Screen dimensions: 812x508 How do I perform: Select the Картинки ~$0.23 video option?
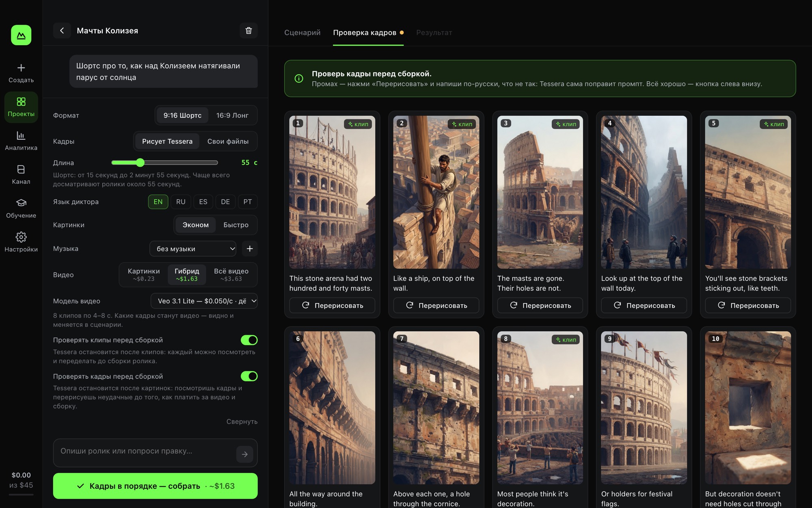point(144,275)
